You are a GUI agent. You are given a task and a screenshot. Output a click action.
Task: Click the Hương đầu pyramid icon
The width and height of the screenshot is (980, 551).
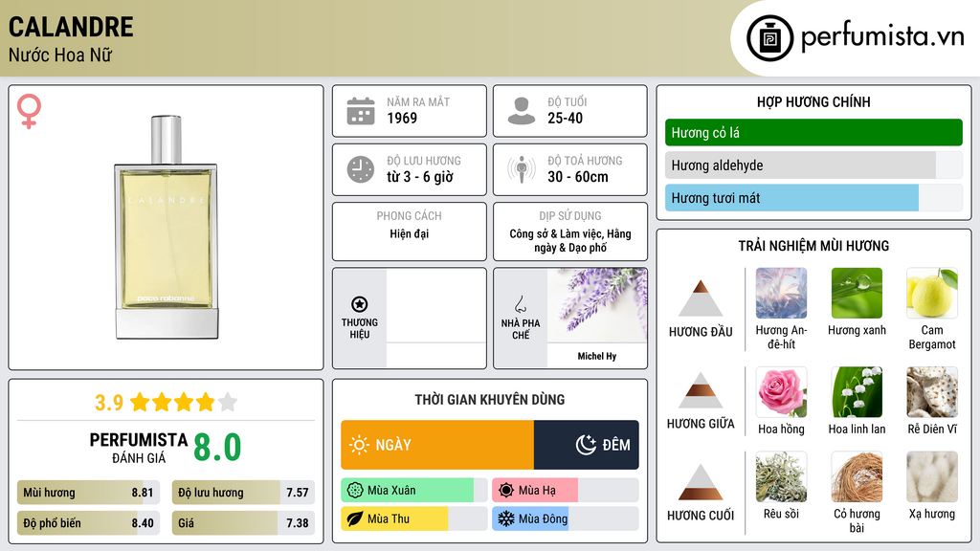[701, 298]
